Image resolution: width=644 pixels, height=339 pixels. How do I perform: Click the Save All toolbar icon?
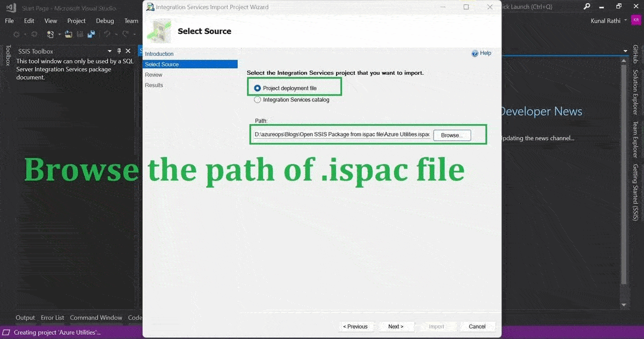point(91,34)
